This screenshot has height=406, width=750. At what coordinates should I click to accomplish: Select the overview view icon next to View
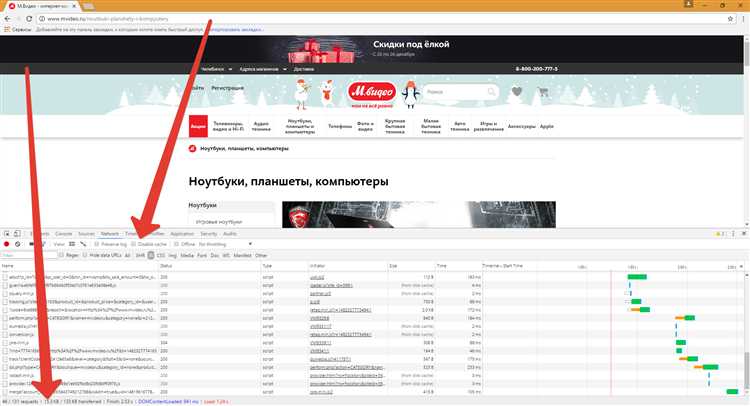pos(83,244)
